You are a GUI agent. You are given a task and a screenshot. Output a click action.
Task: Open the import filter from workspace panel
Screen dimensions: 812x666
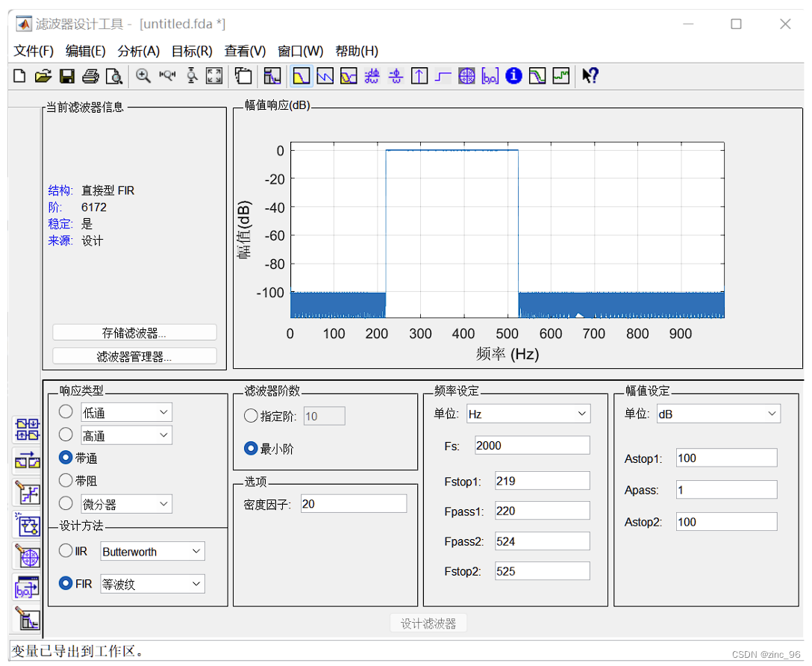tap(26, 588)
